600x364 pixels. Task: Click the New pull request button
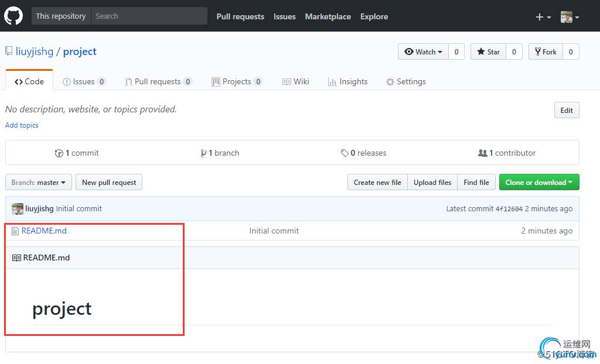(109, 183)
